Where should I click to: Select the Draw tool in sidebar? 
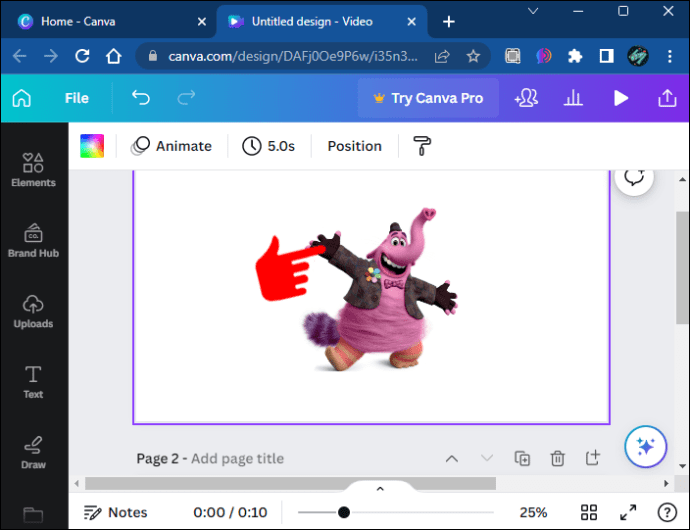pos(33,453)
